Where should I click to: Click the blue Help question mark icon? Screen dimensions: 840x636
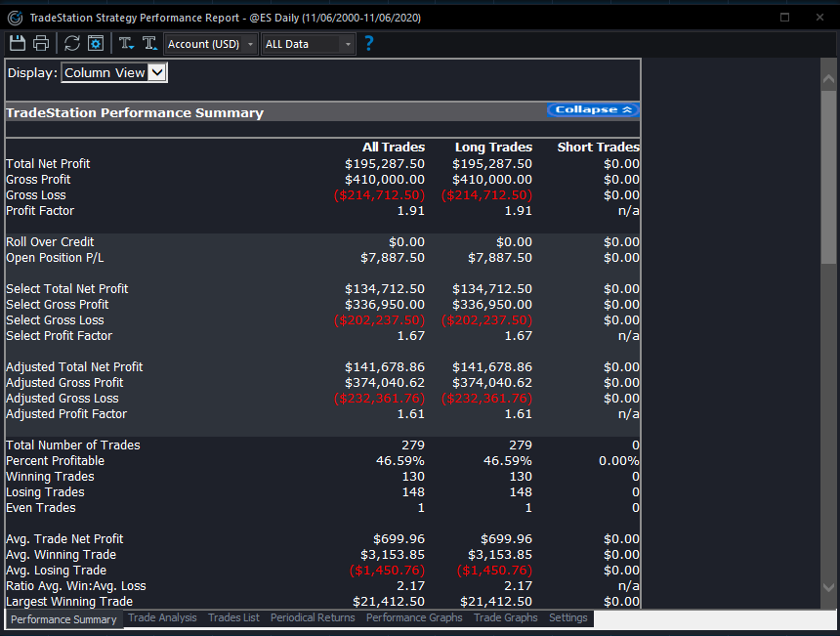[368, 43]
